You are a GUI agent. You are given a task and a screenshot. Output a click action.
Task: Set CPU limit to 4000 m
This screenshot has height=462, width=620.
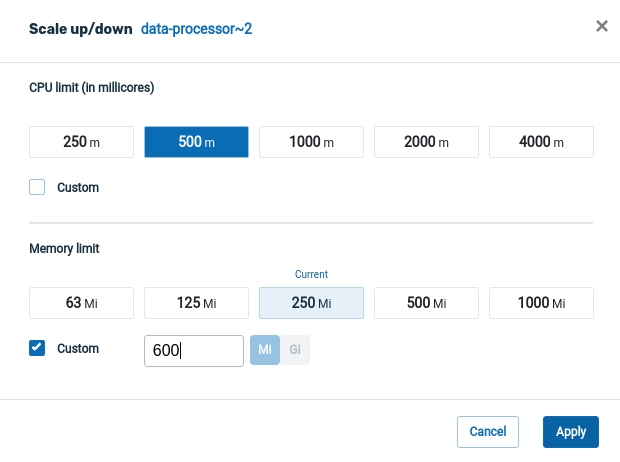click(x=541, y=142)
